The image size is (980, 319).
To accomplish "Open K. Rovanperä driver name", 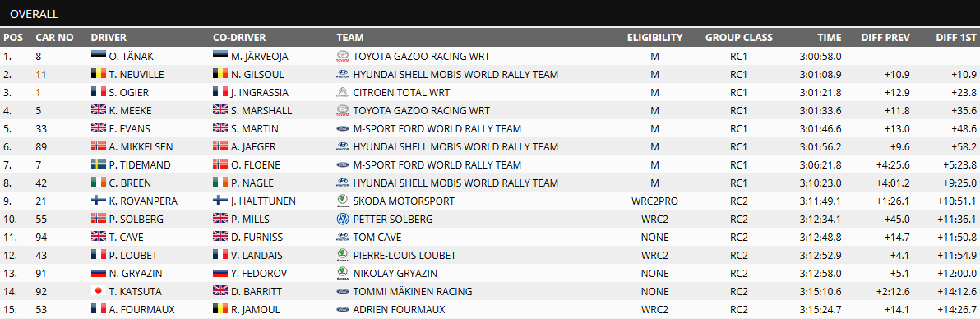I will pyautogui.click(x=143, y=201).
